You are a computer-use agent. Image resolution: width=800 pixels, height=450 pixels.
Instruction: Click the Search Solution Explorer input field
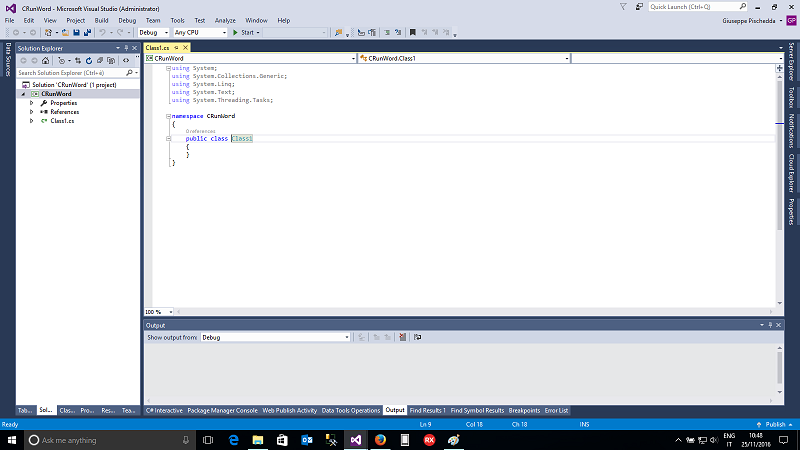71,73
